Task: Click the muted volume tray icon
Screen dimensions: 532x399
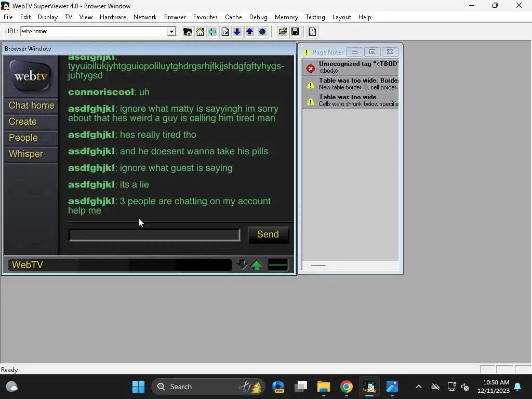Action: (465, 387)
